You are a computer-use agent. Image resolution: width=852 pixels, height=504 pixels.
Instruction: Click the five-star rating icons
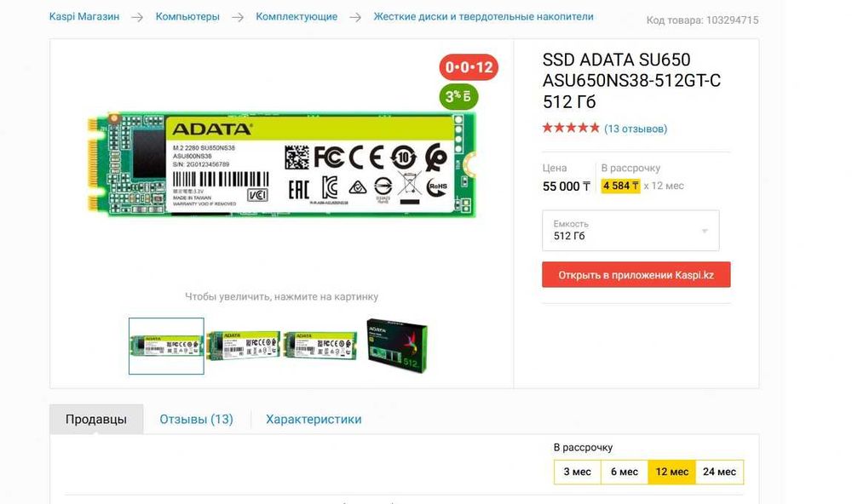click(571, 129)
